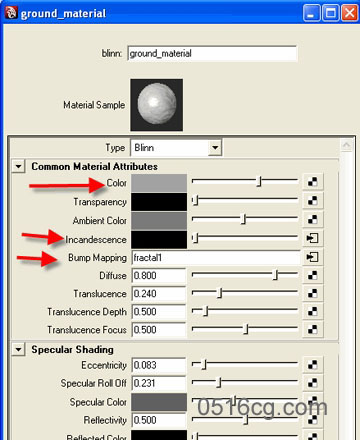Click the Diffuse slider track

tap(245, 274)
